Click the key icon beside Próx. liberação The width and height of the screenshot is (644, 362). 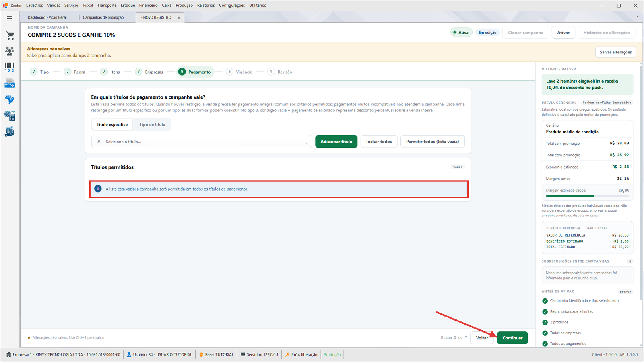pos(287,355)
